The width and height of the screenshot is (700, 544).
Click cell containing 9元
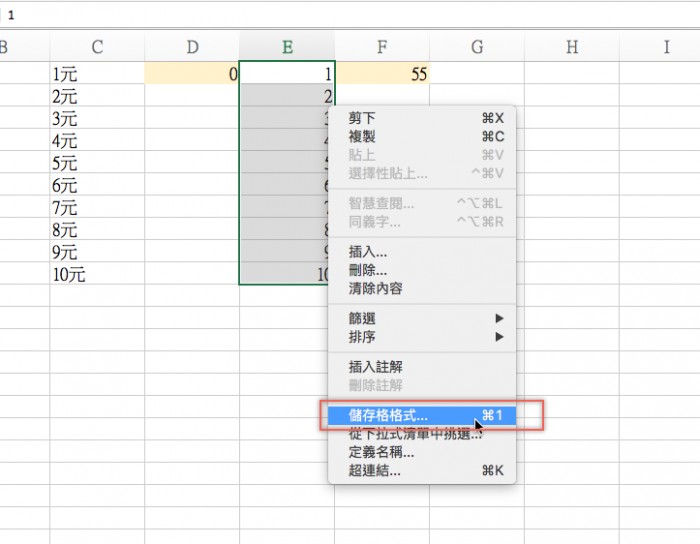pyautogui.click(x=97, y=252)
